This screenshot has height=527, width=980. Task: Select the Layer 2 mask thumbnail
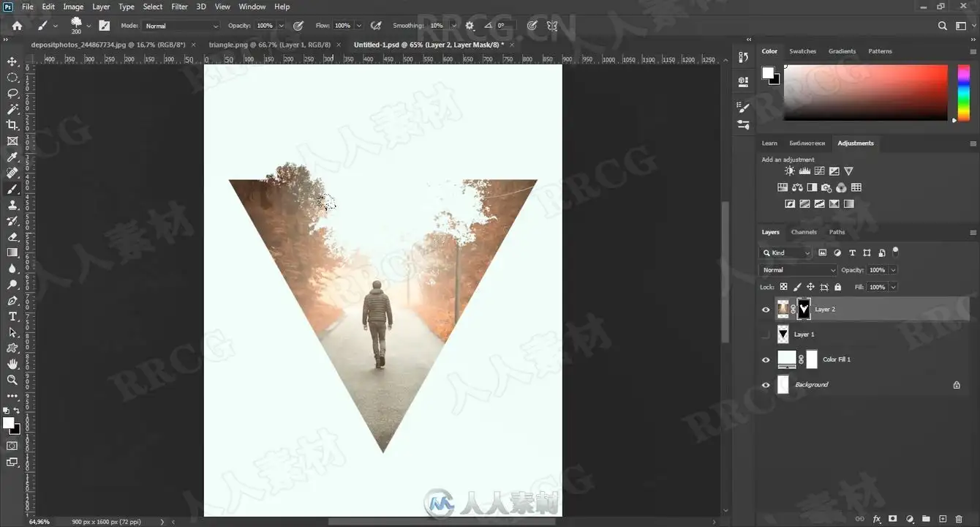point(804,310)
